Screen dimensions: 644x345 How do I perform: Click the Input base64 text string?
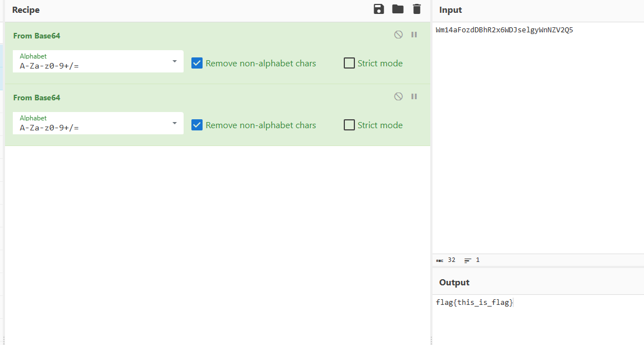(x=504, y=30)
